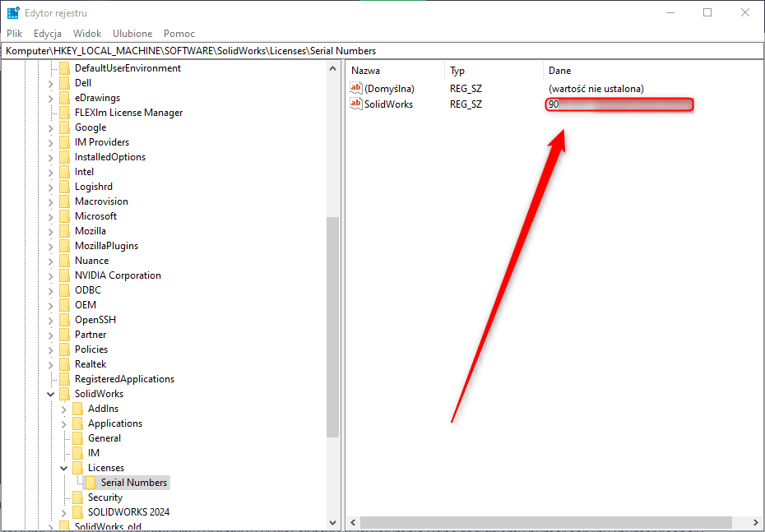Click the string value icon beside SolidWorks entry
The width and height of the screenshot is (765, 532).
356,104
